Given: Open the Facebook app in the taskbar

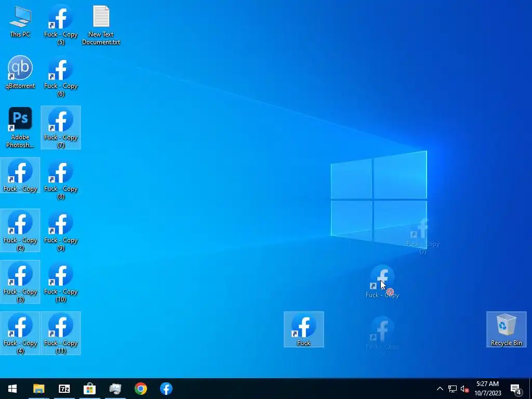Looking at the screenshot, I should [x=166, y=389].
